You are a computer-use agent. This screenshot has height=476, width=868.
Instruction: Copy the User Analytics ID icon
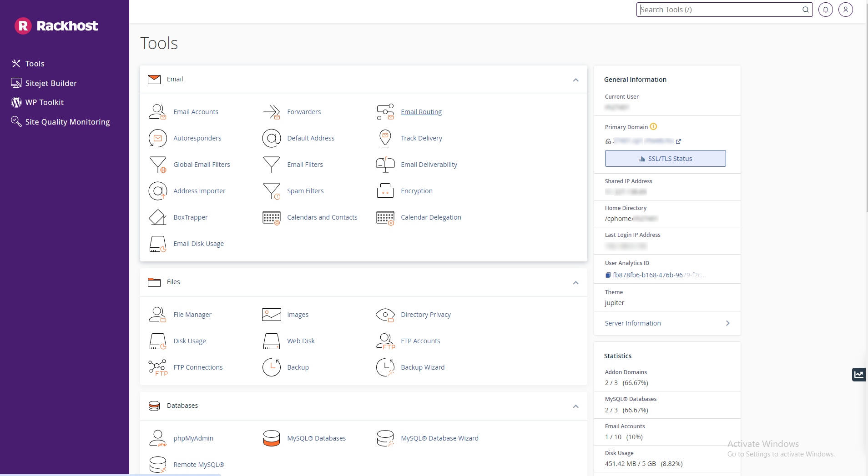[608, 275]
